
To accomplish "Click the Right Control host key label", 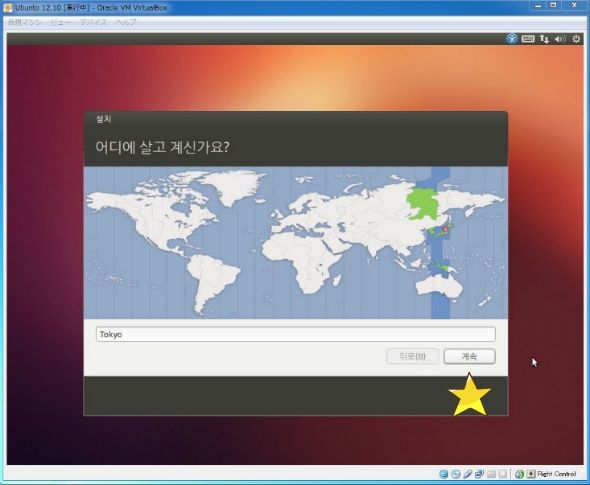I will [557, 474].
